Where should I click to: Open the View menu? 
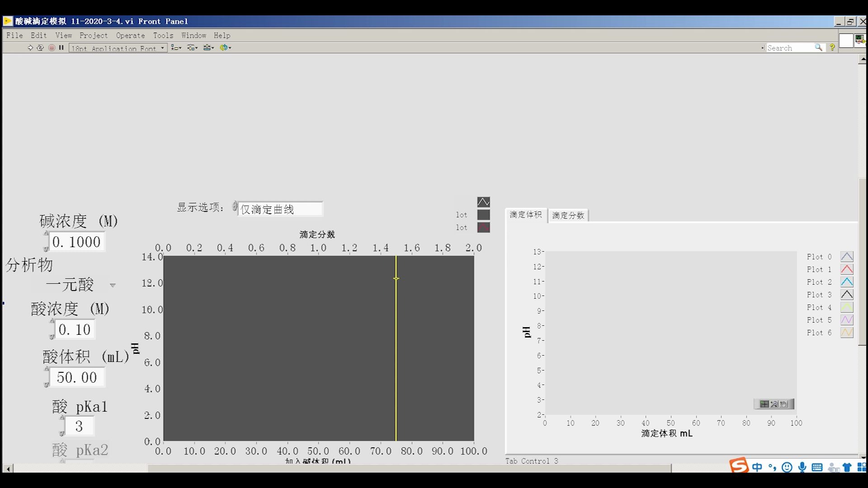point(64,35)
